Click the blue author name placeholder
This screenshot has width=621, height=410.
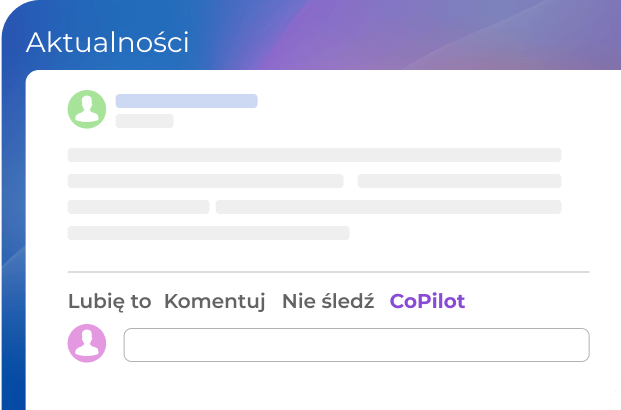[186, 101]
